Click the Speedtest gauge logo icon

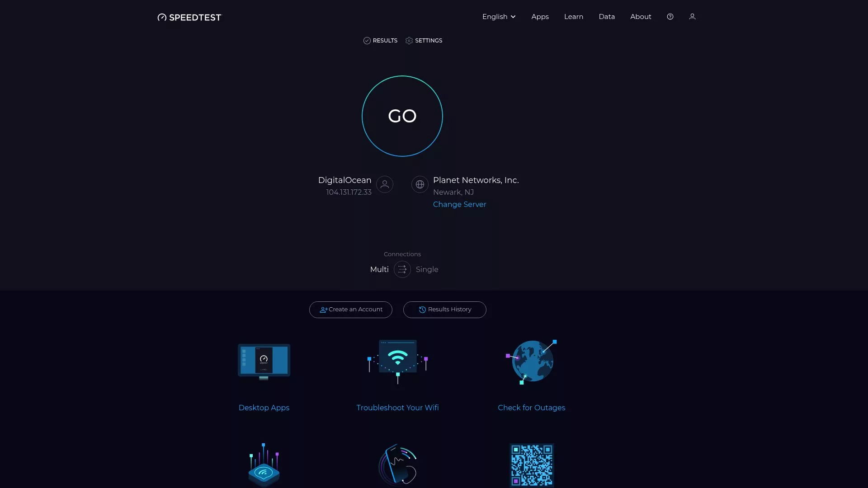click(x=162, y=17)
